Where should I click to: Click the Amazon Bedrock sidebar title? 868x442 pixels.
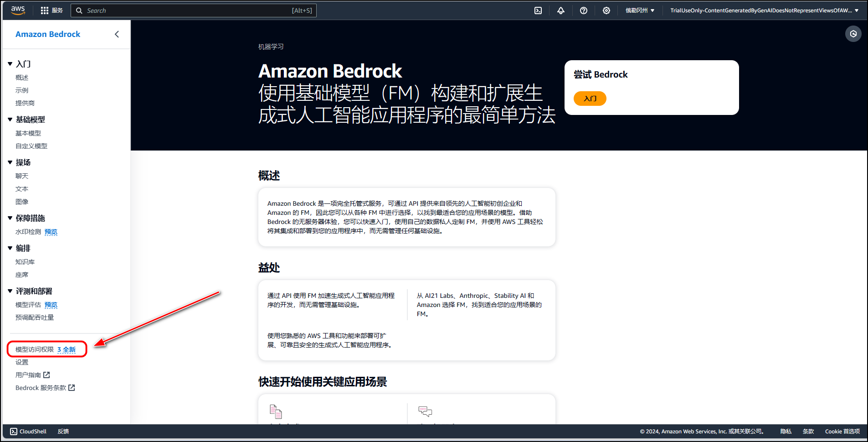48,34
